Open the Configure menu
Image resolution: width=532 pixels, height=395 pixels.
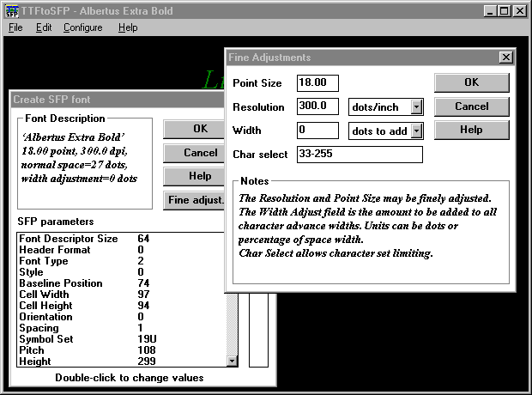82,27
